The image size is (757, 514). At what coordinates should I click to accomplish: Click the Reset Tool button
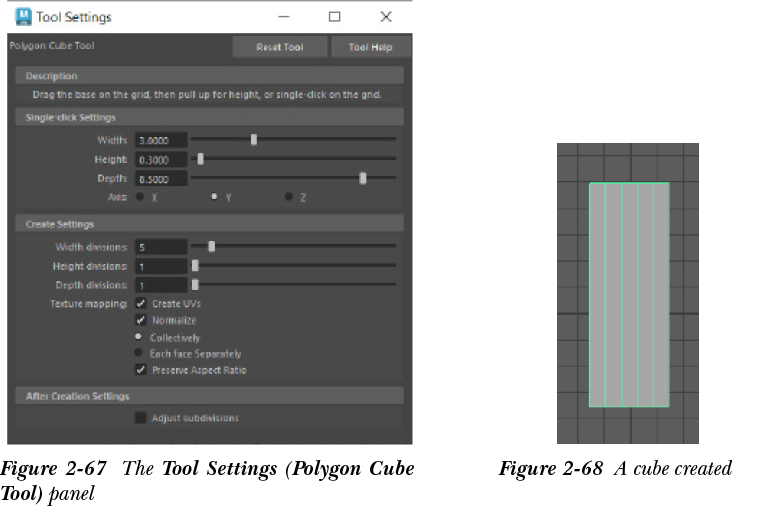(281, 47)
